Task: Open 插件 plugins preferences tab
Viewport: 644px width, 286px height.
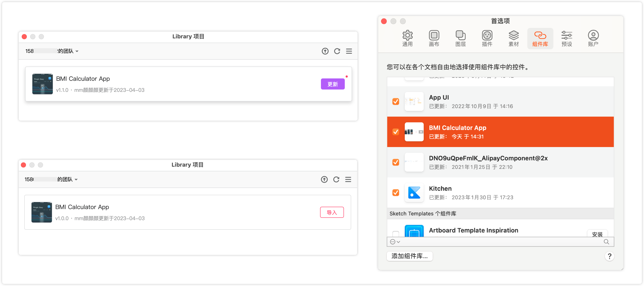Action: coord(487,38)
